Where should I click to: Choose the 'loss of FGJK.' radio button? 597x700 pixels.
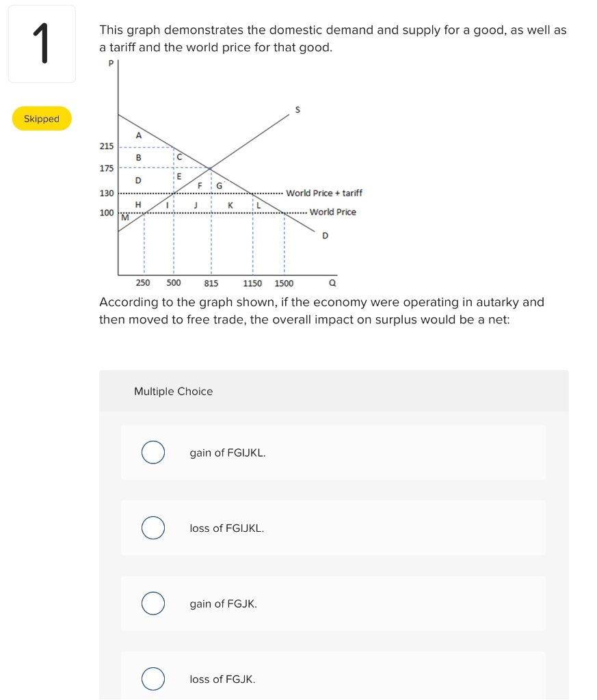pyautogui.click(x=152, y=679)
